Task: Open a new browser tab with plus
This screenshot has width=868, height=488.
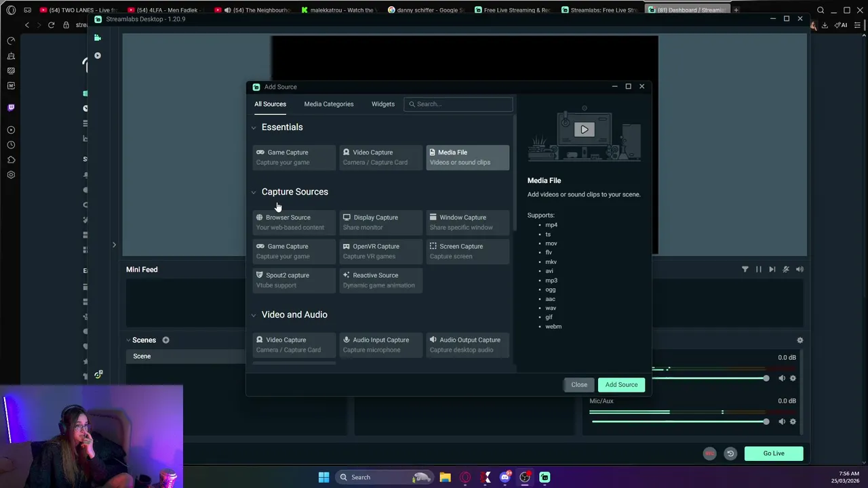Action: [x=736, y=10]
